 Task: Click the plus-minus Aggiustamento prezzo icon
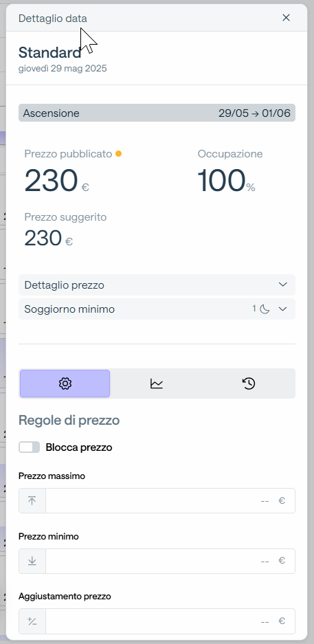point(32,621)
